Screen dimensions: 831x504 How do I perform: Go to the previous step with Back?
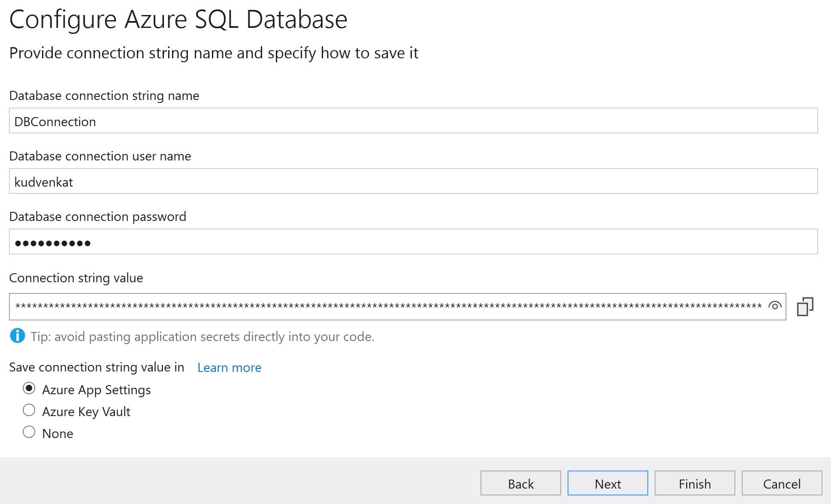[520, 483]
